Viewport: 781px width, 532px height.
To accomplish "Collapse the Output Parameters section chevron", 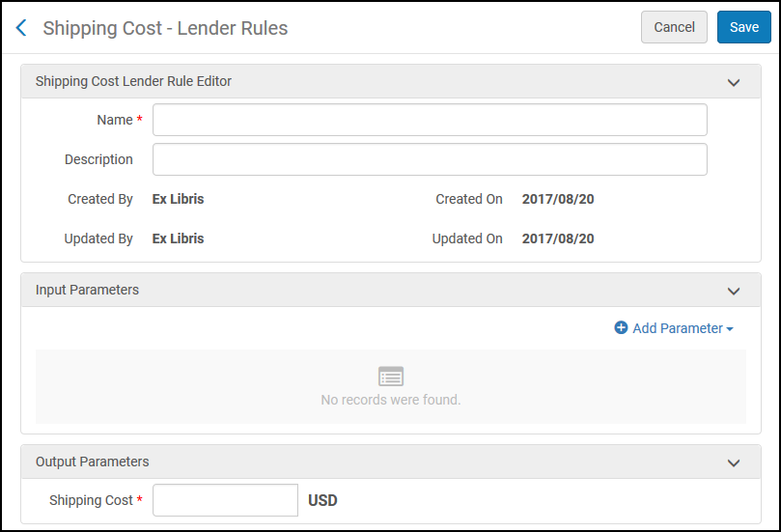I will click(x=733, y=462).
